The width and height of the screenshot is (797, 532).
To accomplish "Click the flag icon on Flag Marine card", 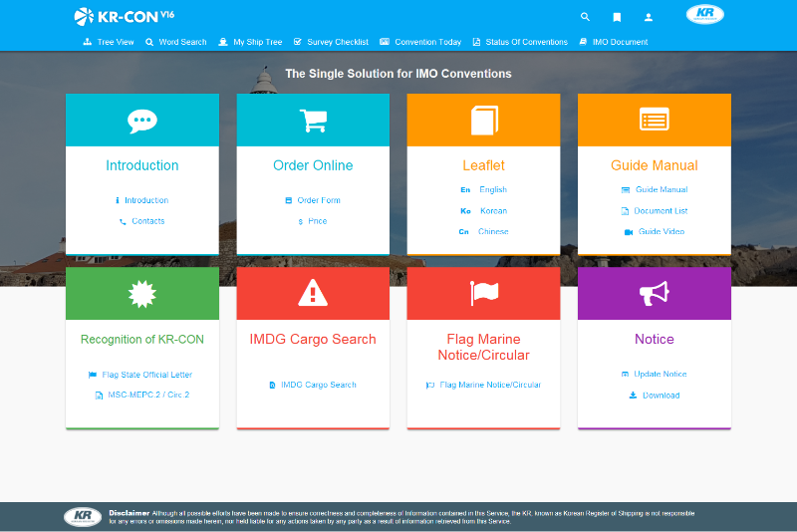I will click(484, 293).
